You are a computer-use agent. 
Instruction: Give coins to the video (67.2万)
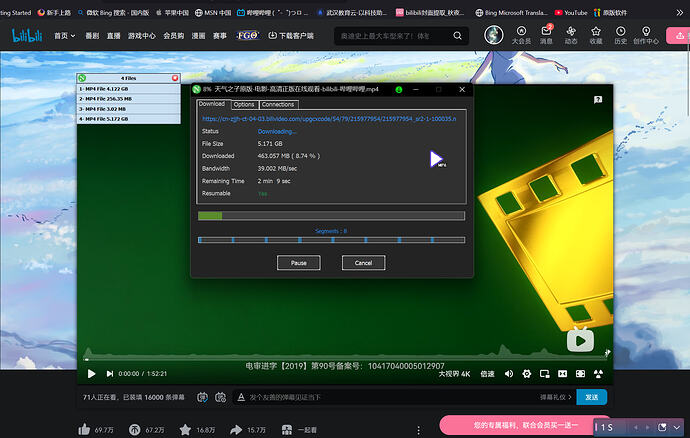click(x=135, y=430)
